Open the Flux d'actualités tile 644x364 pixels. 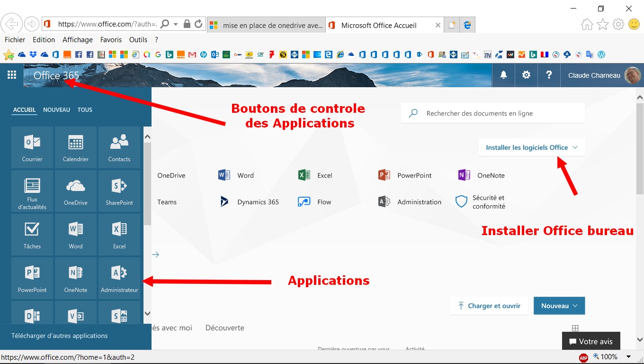pyautogui.click(x=32, y=191)
